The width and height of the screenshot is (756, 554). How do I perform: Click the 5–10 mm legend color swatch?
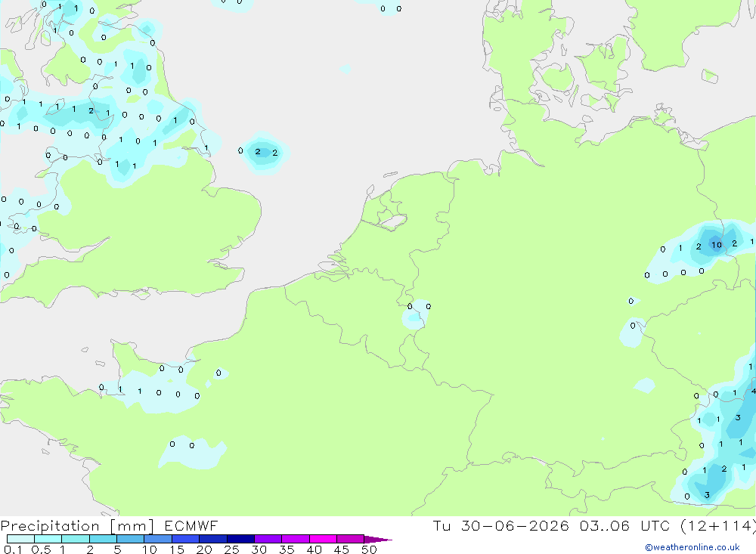131,539
